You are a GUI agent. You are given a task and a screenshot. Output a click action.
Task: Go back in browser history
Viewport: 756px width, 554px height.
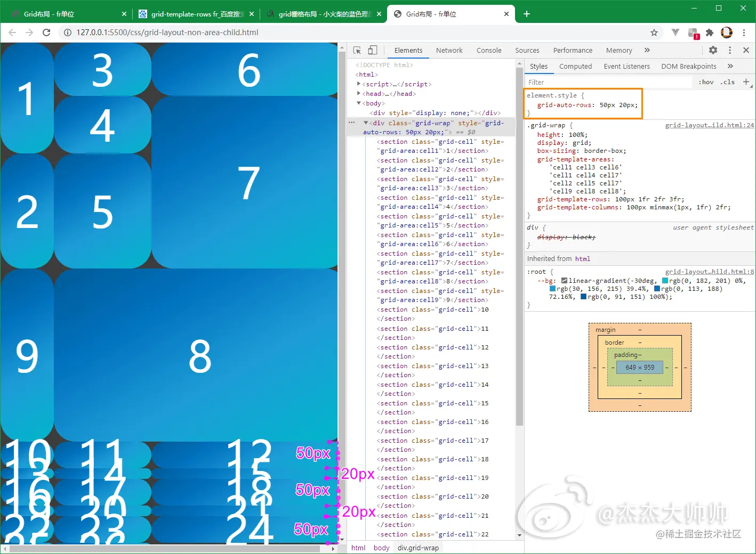(x=12, y=32)
